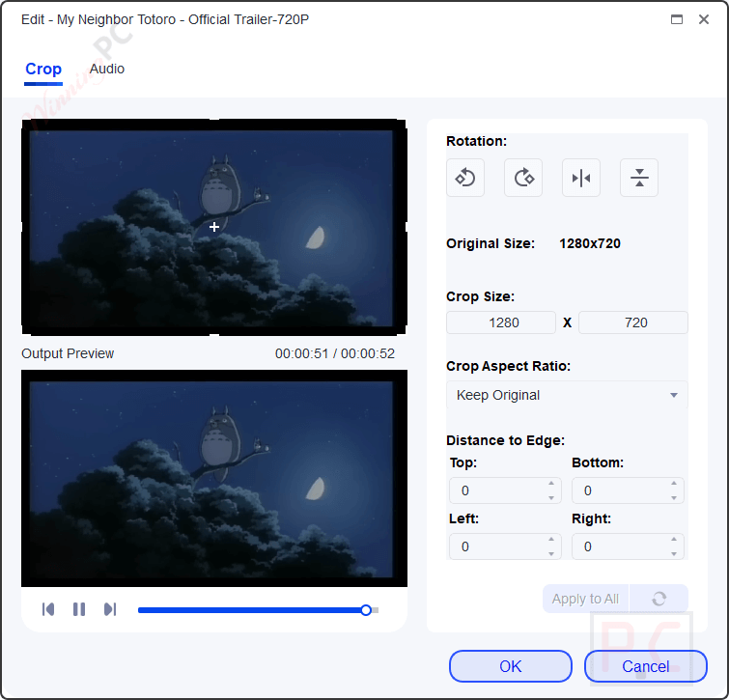Viewport: 729px width, 700px height.
Task: Increase Left distance value
Action: (551, 539)
